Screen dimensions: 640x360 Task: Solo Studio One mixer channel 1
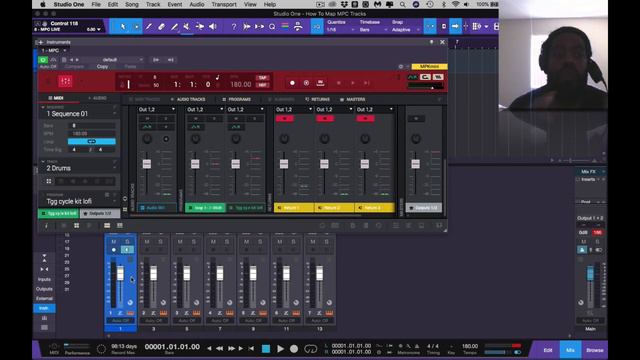127,242
